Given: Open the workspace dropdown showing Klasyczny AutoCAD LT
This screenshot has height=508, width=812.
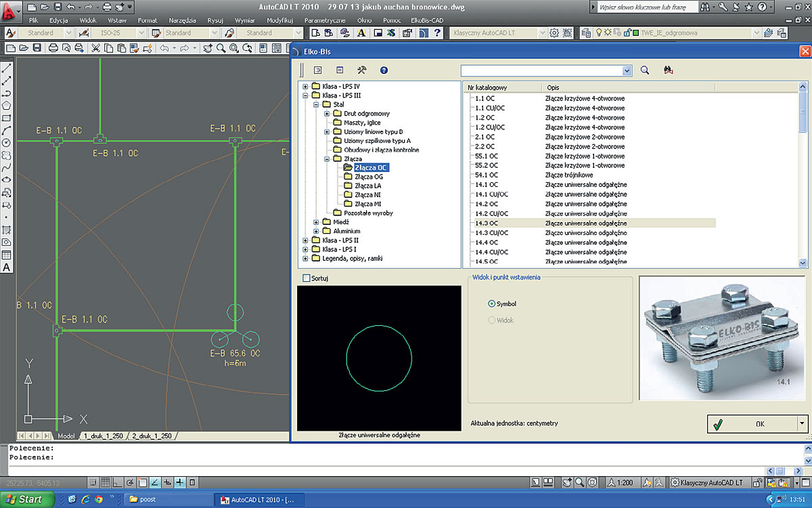Looking at the screenshot, I should coord(541,33).
